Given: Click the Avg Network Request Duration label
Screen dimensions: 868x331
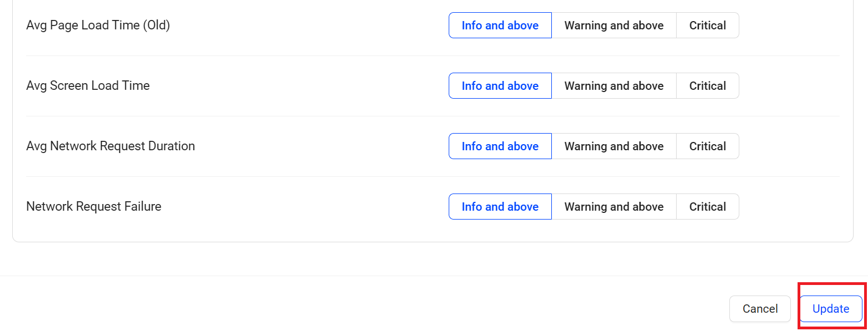Looking at the screenshot, I should [110, 146].
